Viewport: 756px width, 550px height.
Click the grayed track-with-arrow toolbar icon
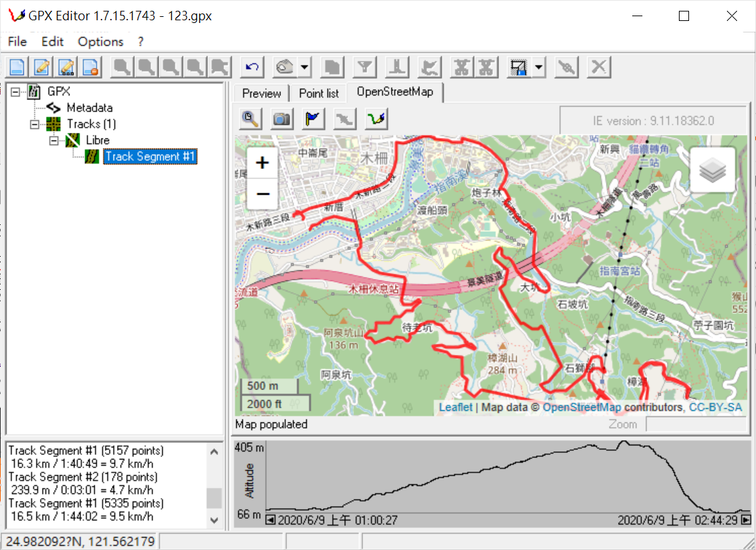tap(429, 67)
